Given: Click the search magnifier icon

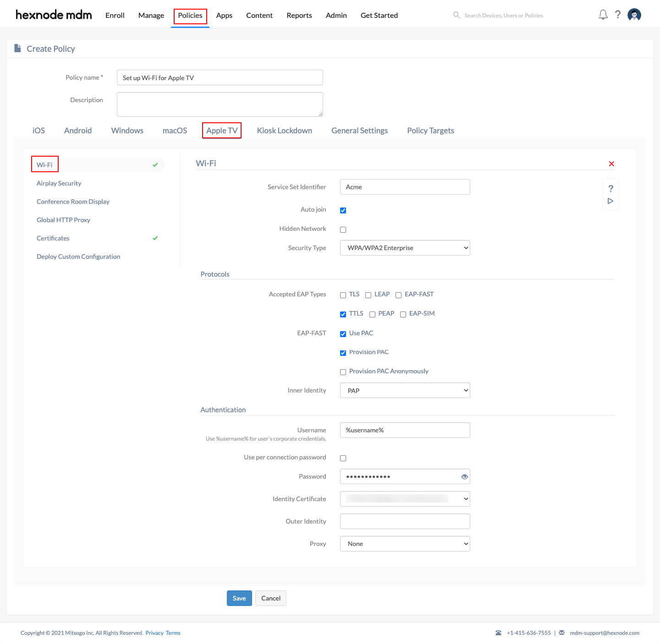Looking at the screenshot, I should [456, 15].
